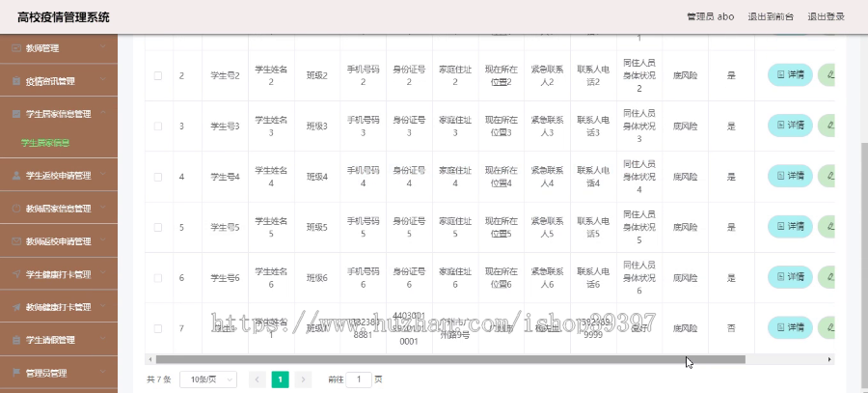Show 详情 for row 7
This screenshot has width=868, height=393.
click(790, 327)
